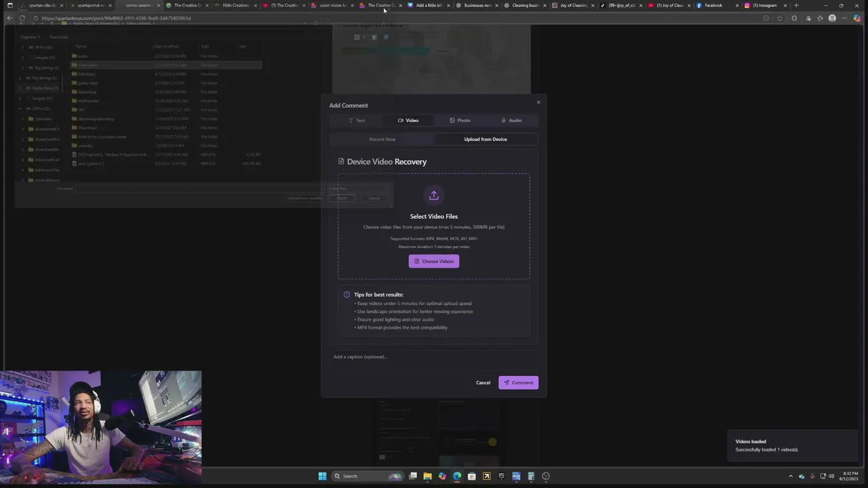Click the file icon beside Device Video Recovery
This screenshot has height=488, width=868.
pos(341,162)
